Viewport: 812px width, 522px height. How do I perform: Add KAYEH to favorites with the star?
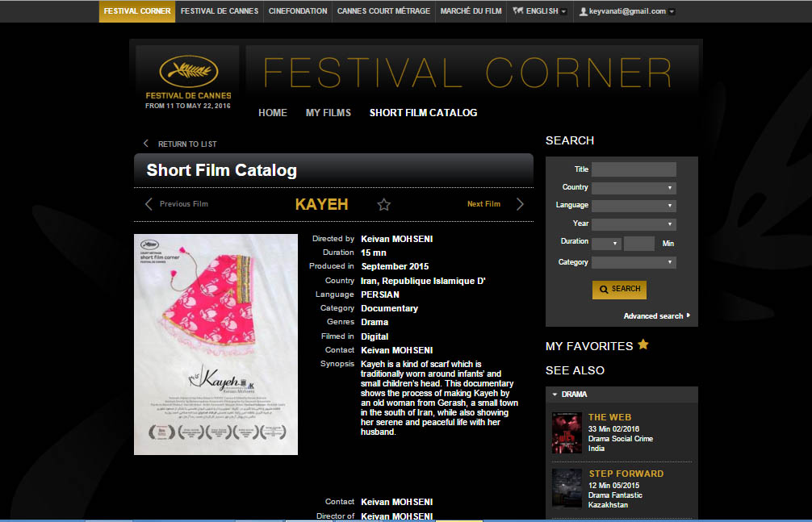pos(383,205)
